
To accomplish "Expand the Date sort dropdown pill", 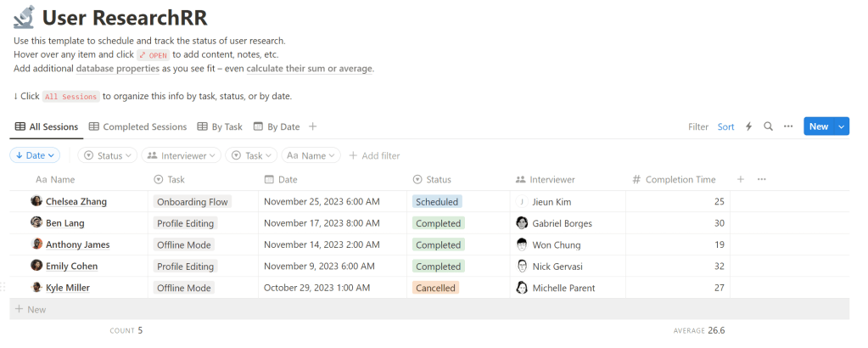I will coord(35,155).
